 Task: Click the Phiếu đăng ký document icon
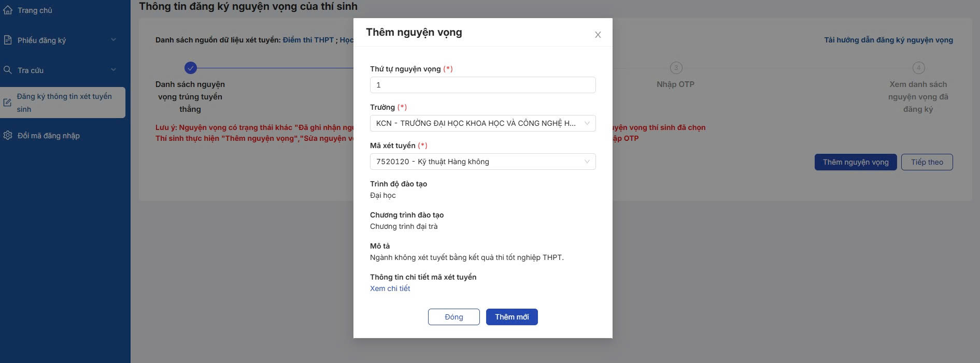(x=8, y=40)
